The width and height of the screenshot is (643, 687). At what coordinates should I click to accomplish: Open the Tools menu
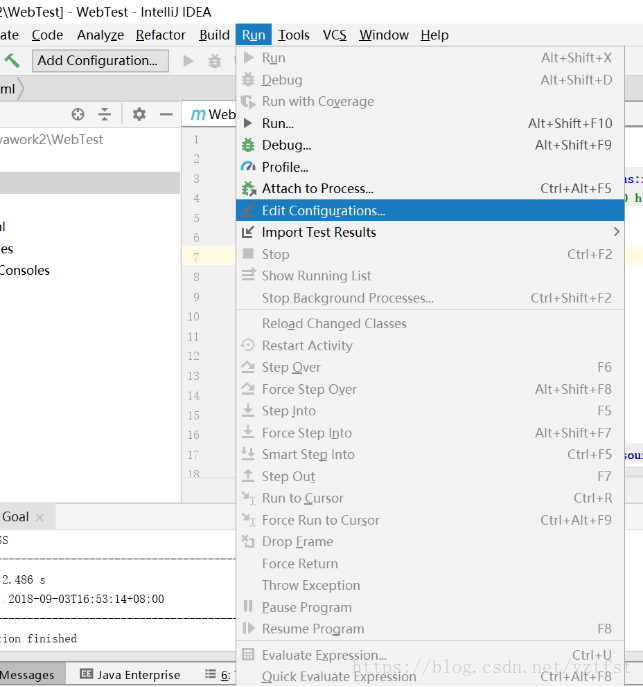294,35
